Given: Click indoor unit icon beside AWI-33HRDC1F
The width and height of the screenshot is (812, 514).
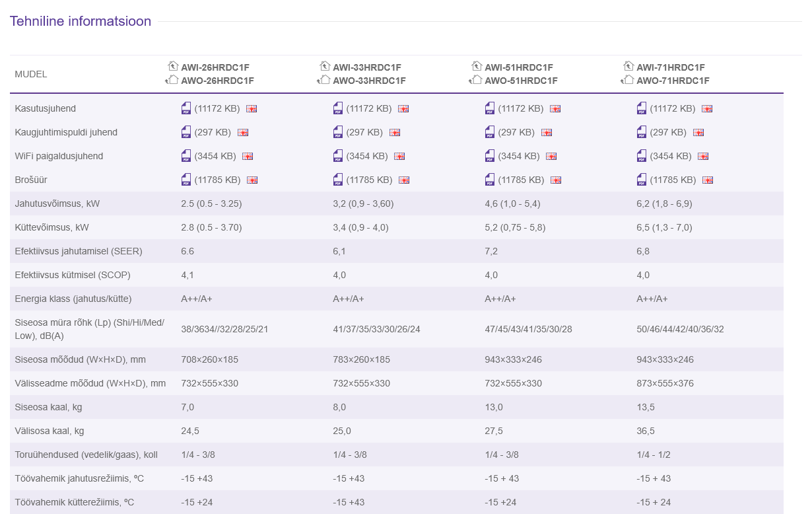Looking at the screenshot, I should click(x=325, y=66).
